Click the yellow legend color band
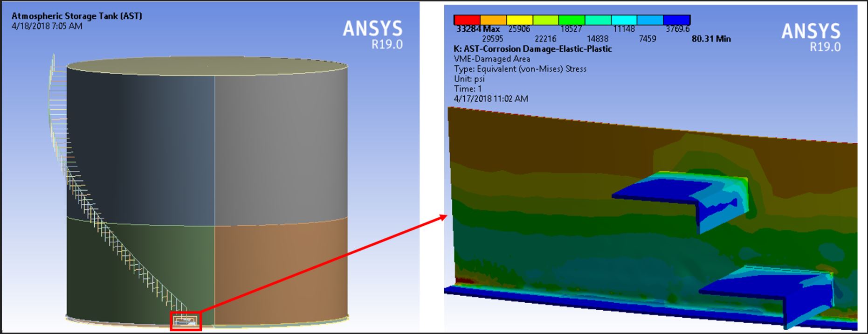Viewport: 868px width, 334px height. [x=519, y=20]
